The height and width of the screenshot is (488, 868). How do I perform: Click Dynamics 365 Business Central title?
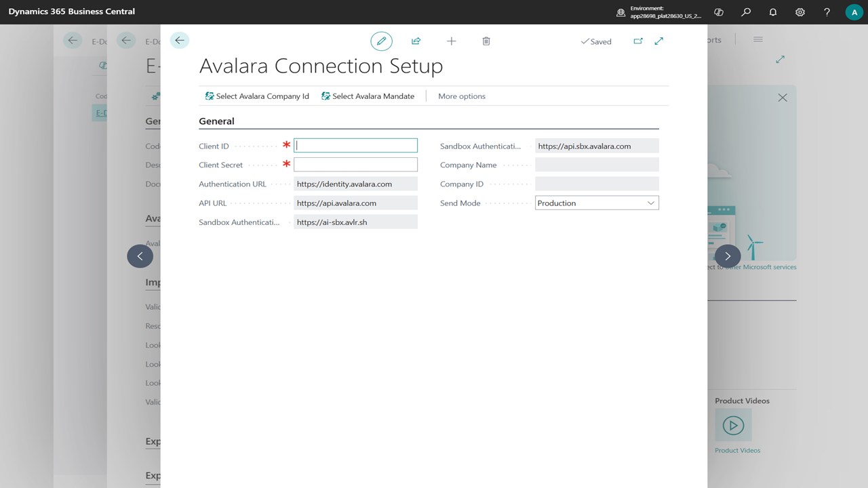pyautogui.click(x=72, y=12)
